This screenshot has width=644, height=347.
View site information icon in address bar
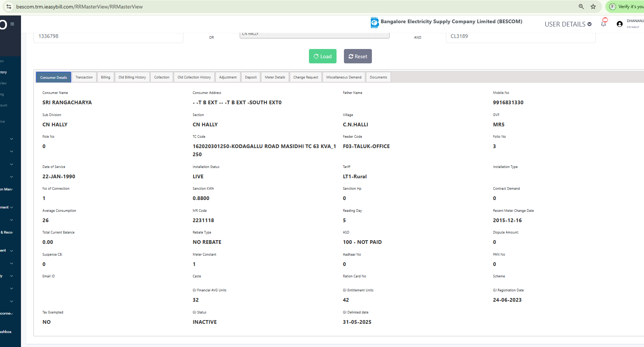click(9, 7)
